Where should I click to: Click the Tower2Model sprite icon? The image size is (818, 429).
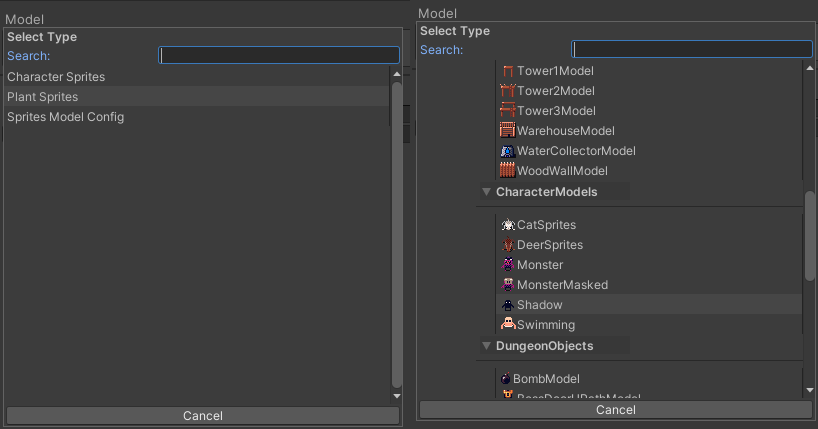click(x=508, y=91)
